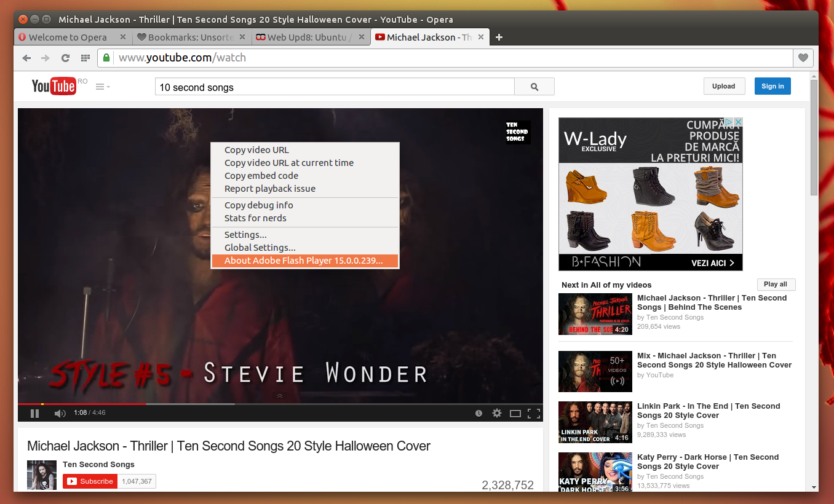Image resolution: width=834 pixels, height=504 pixels.
Task: Click the Linkin Park video thumbnail
Action: click(595, 422)
